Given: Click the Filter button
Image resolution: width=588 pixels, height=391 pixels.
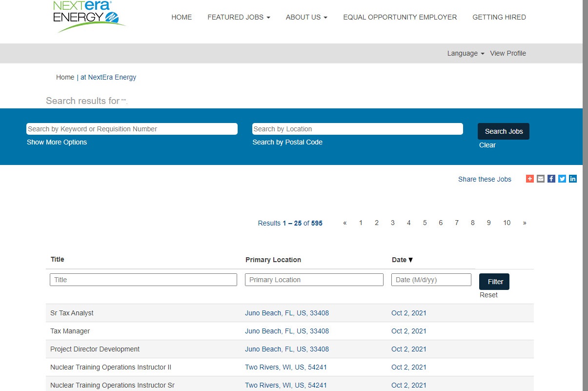Looking at the screenshot, I should click(494, 282).
